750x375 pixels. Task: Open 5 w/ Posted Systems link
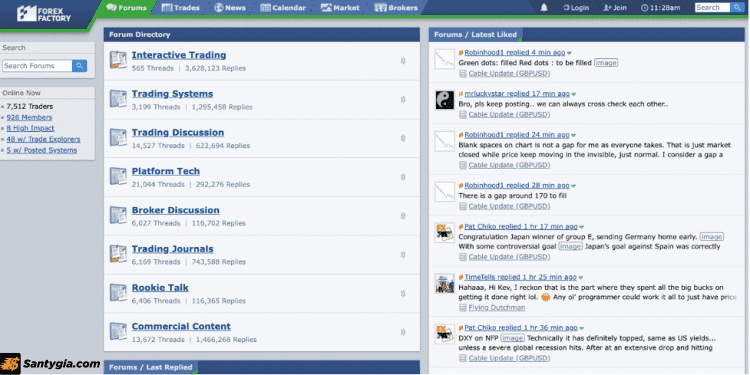tap(42, 150)
